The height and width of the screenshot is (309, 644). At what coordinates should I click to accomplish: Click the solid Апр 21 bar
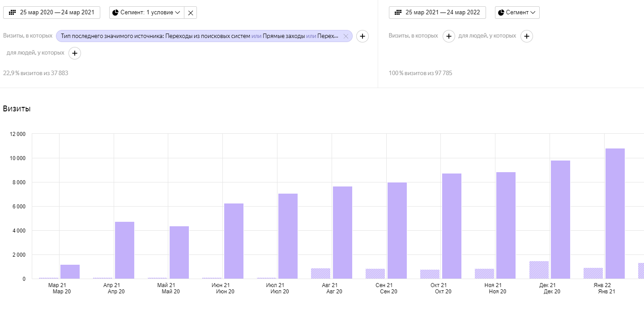(124, 250)
